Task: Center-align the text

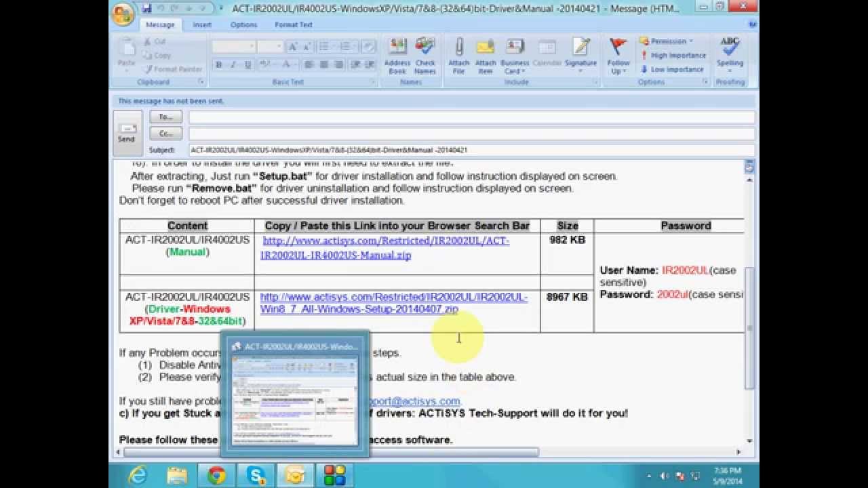Action: pyautogui.click(x=323, y=64)
